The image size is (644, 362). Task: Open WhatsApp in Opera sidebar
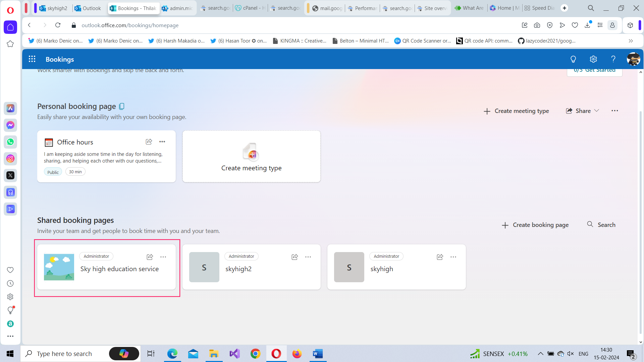[x=10, y=142]
